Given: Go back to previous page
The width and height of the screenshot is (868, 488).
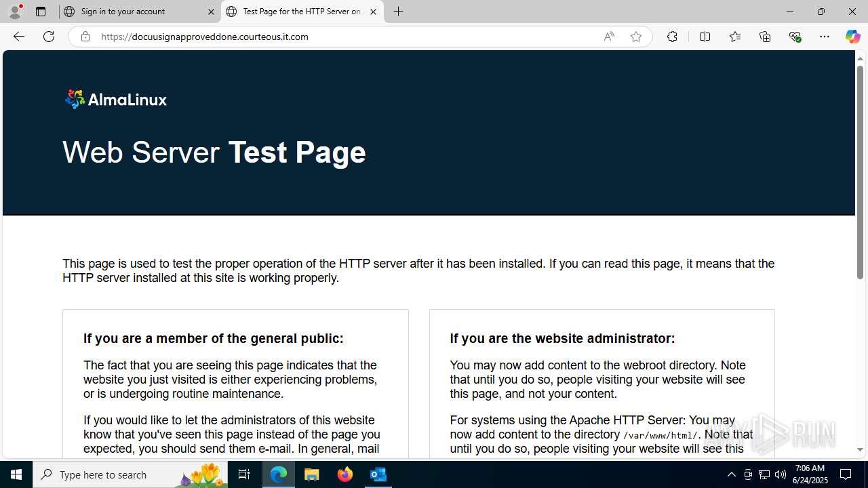Looking at the screenshot, I should pyautogui.click(x=18, y=37).
